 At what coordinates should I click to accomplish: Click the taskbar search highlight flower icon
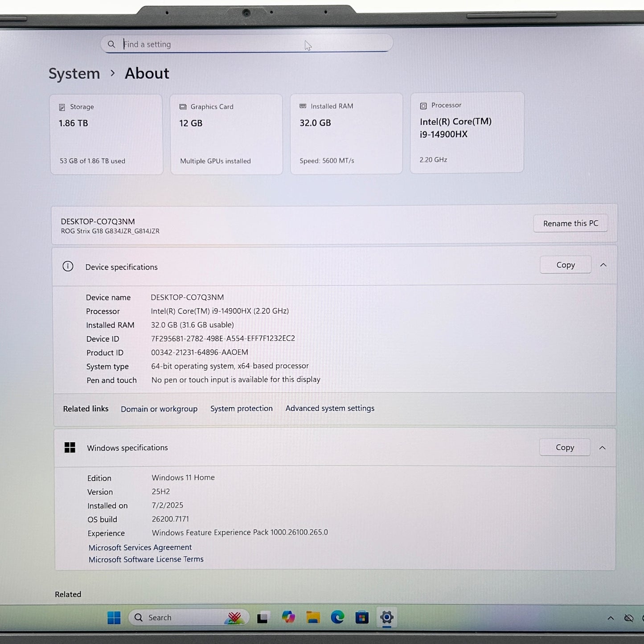[x=235, y=617]
